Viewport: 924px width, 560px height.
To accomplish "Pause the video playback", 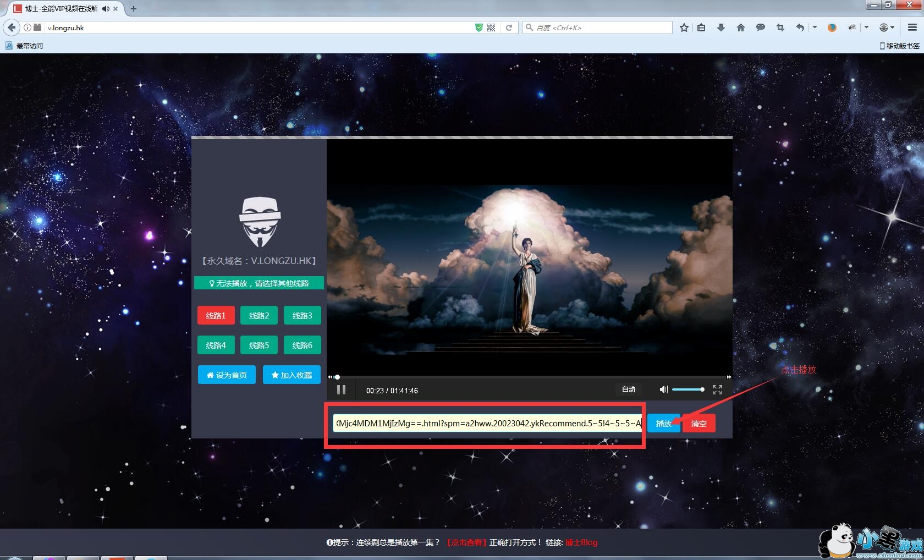I will (x=341, y=389).
